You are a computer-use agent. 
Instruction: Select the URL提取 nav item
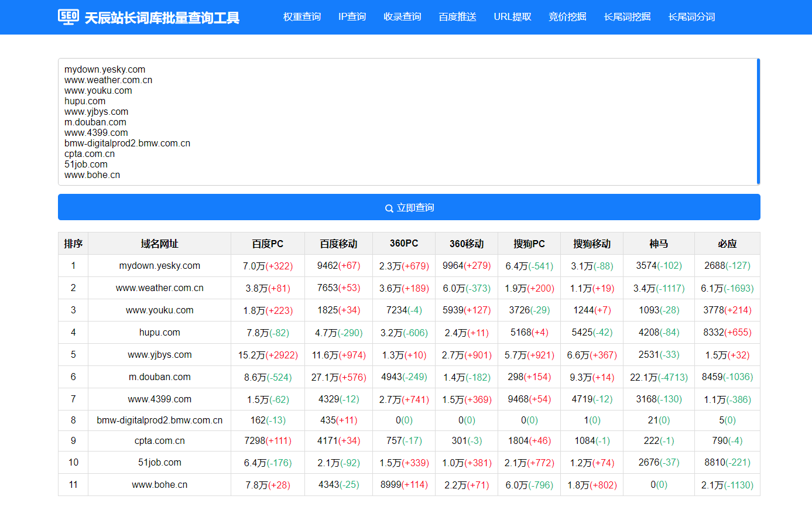point(512,17)
